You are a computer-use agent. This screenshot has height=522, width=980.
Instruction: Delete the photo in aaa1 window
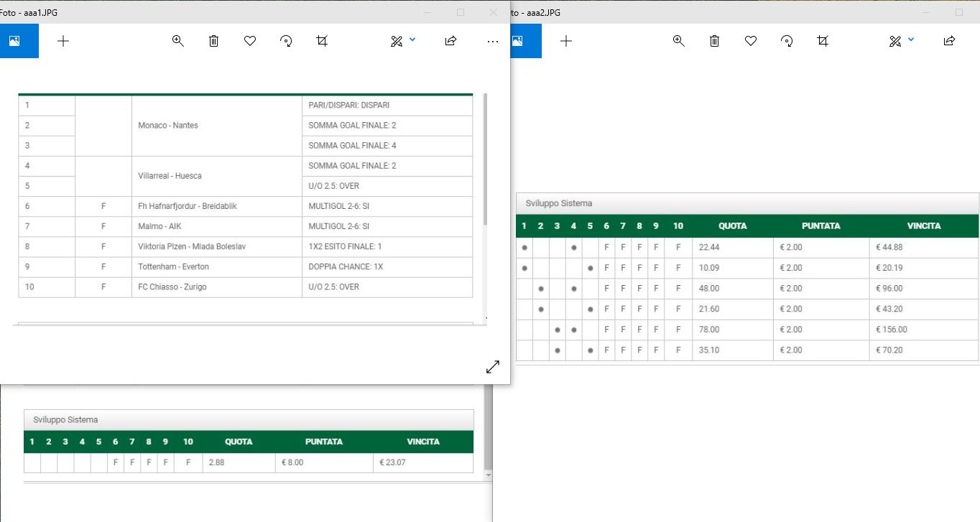point(213,41)
